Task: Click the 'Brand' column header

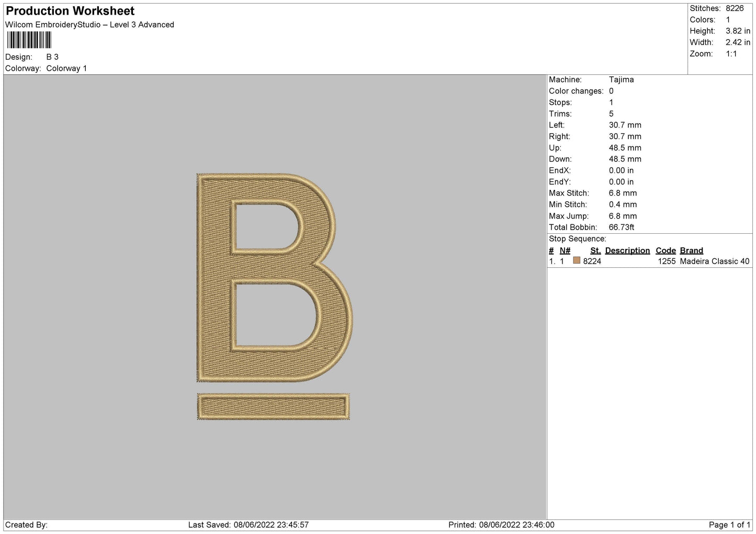Action: pyautogui.click(x=691, y=251)
